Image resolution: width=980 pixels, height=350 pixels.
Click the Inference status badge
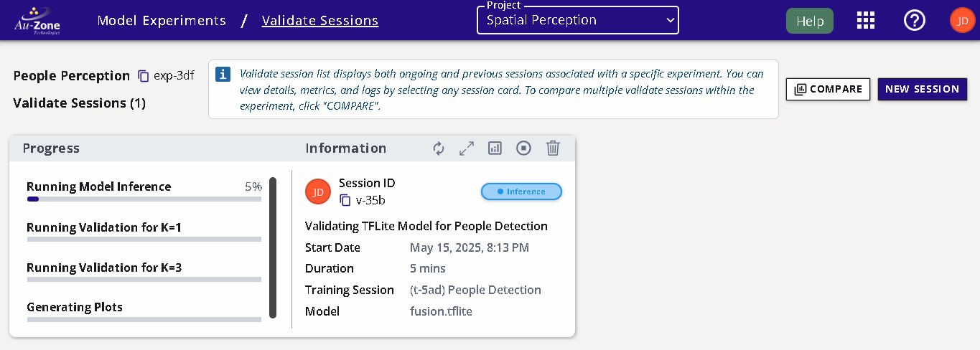tap(521, 191)
